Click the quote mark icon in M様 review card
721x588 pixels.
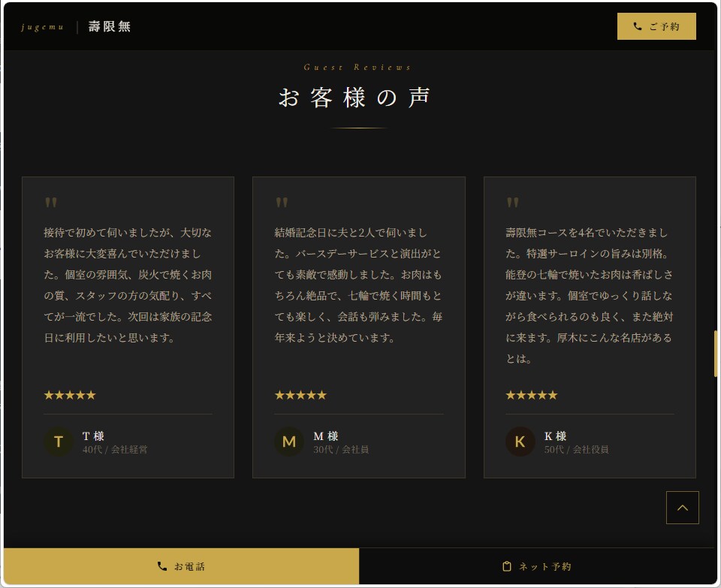pyautogui.click(x=282, y=202)
